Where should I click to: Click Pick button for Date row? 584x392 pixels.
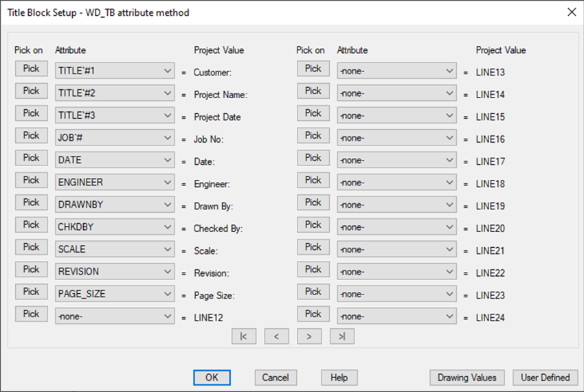[x=32, y=158]
